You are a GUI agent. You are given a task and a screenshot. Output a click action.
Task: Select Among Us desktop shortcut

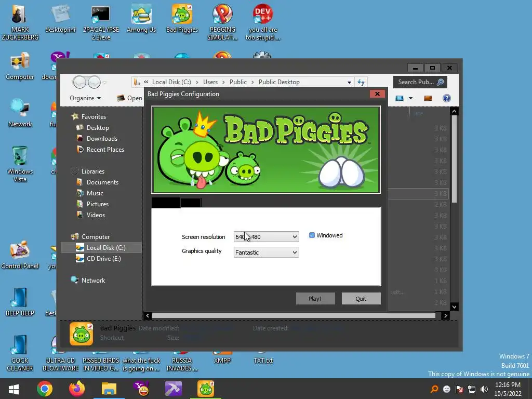(x=141, y=19)
